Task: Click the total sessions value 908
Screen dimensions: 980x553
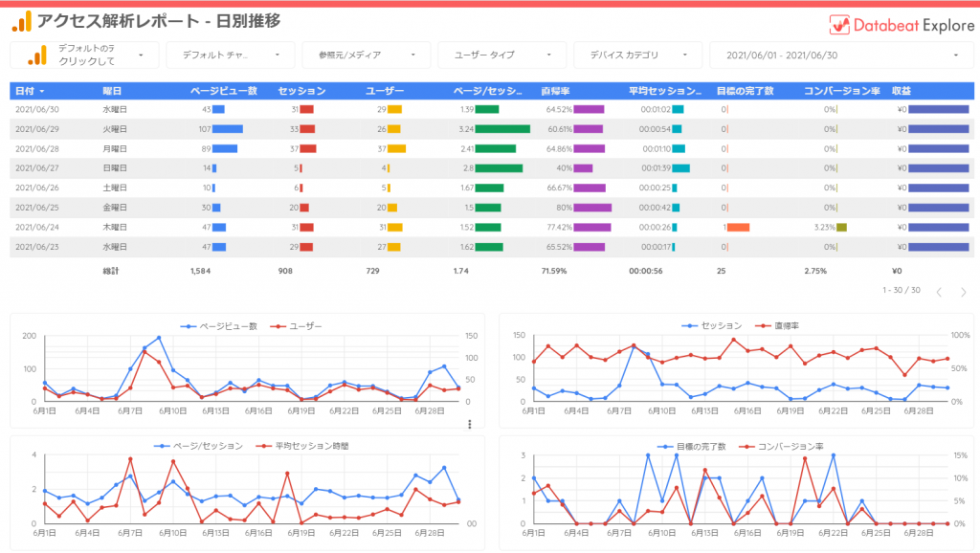Action: coord(285,271)
